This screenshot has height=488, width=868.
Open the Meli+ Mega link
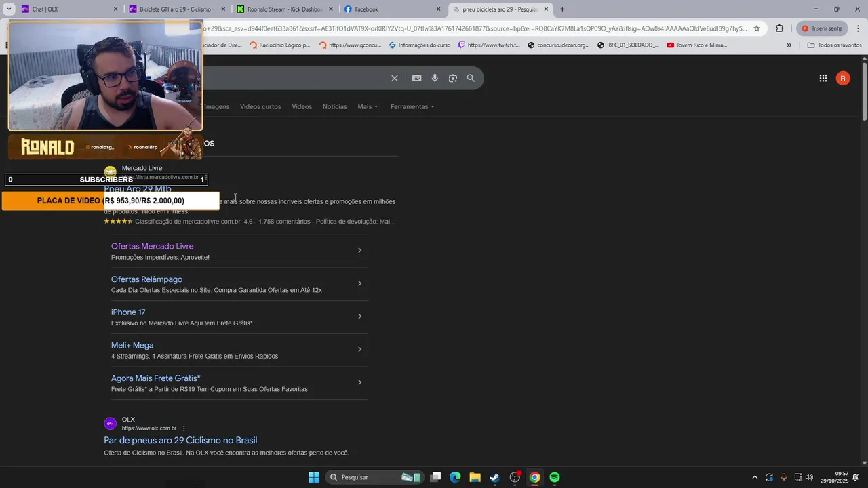click(x=132, y=345)
